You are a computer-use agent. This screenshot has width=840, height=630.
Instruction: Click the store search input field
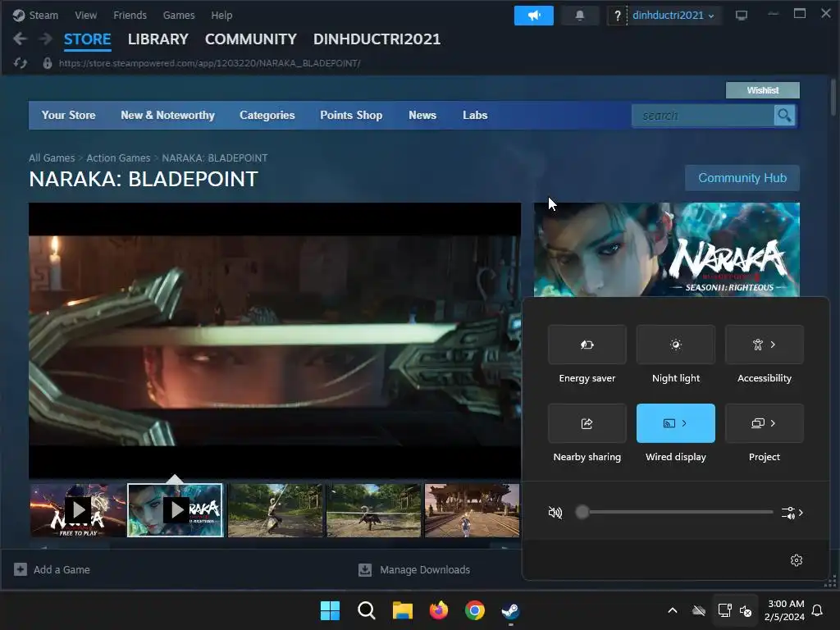tap(703, 115)
